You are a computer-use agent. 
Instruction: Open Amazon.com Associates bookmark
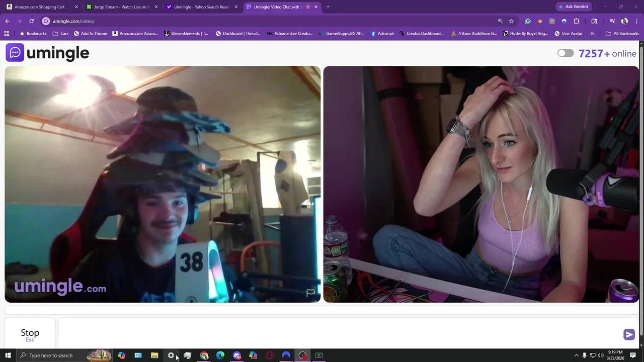pos(135,34)
